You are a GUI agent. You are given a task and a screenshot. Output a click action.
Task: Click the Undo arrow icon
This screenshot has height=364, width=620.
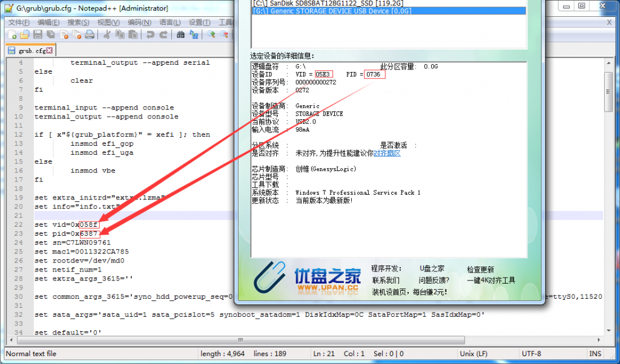(x=150, y=34)
